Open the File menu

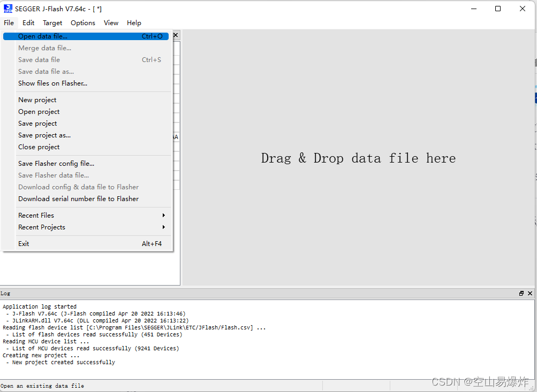click(x=9, y=23)
